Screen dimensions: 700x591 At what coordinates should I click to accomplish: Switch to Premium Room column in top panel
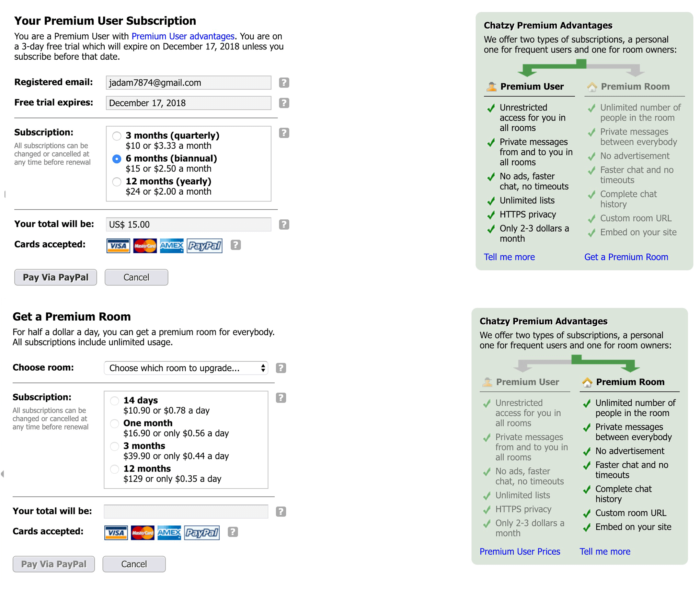(635, 86)
